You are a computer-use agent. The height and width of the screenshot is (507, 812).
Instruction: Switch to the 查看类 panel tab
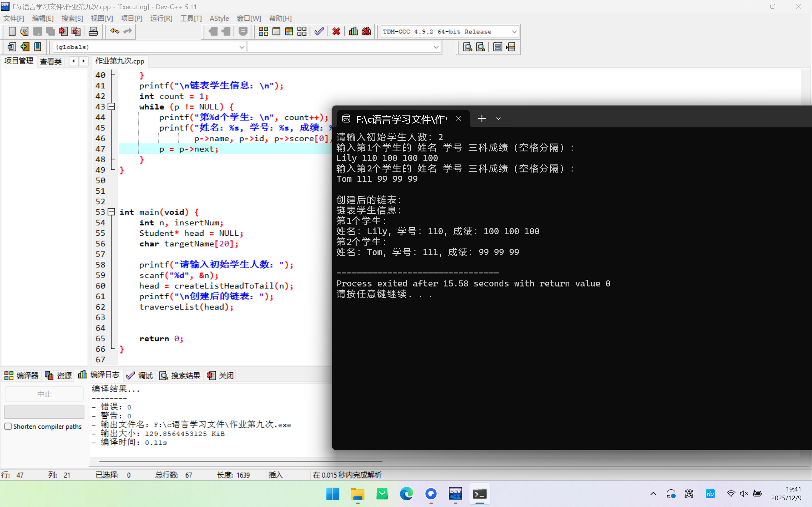click(51, 61)
